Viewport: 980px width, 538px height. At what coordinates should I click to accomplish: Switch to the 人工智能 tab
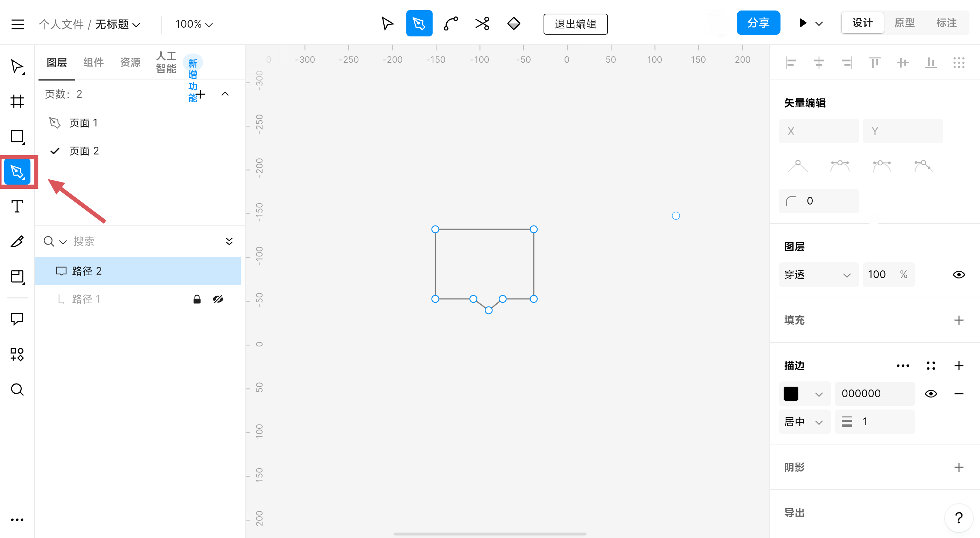[166, 62]
